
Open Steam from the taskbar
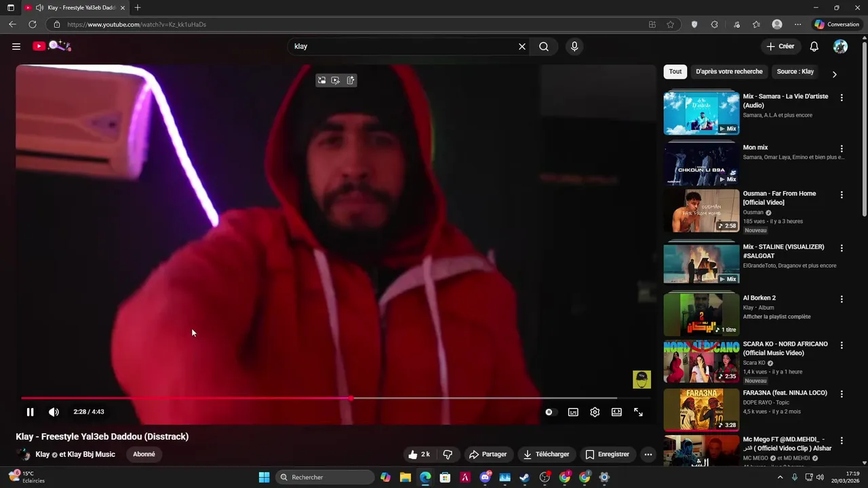coord(524,477)
